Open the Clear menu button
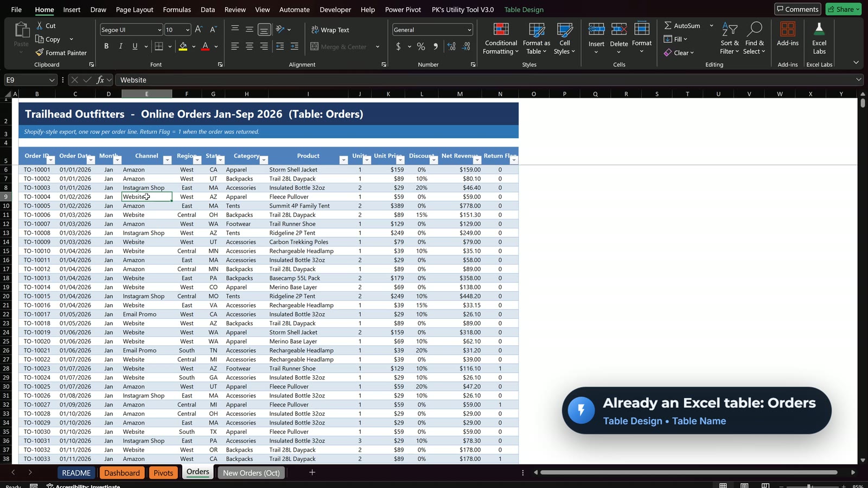 tap(679, 53)
